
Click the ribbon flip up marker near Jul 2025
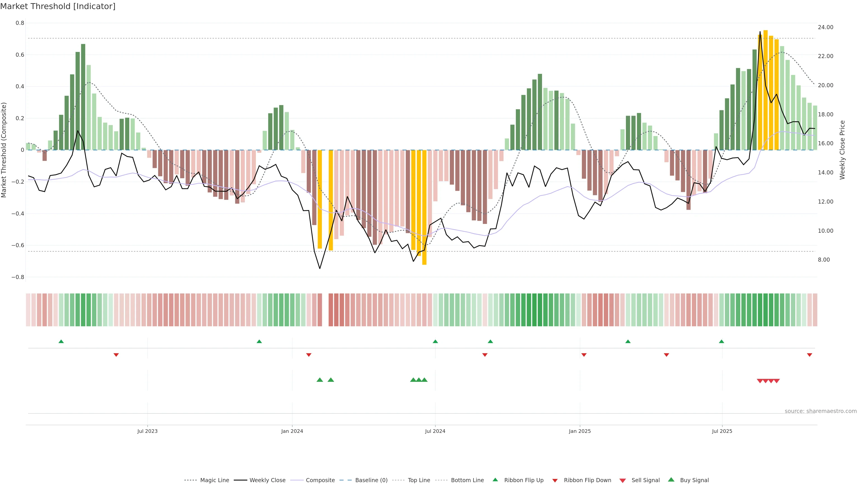tap(722, 342)
